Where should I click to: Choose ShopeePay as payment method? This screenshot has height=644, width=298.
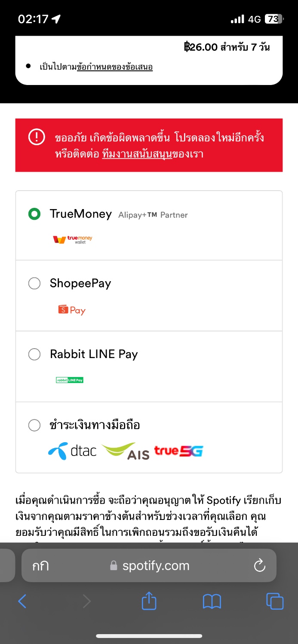[x=34, y=283]
